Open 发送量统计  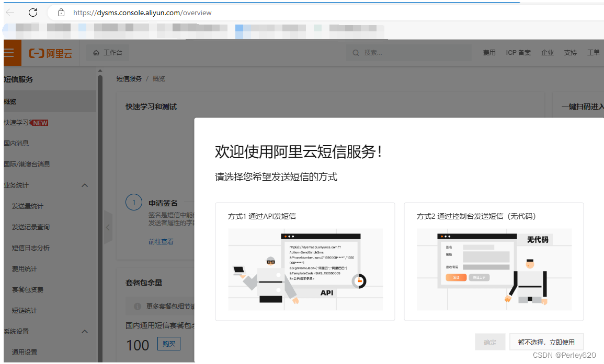tap(27, 206)
